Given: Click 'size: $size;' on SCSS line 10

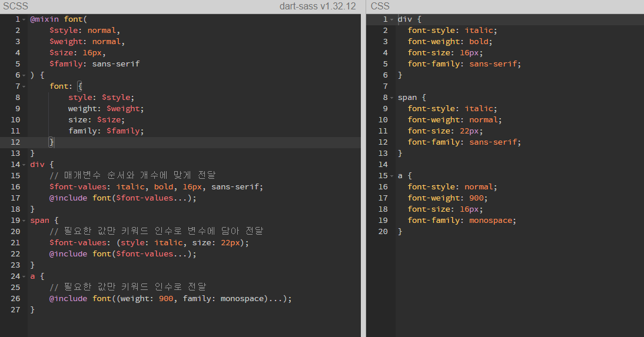Looking at the screenshot, I should point(97,120).
